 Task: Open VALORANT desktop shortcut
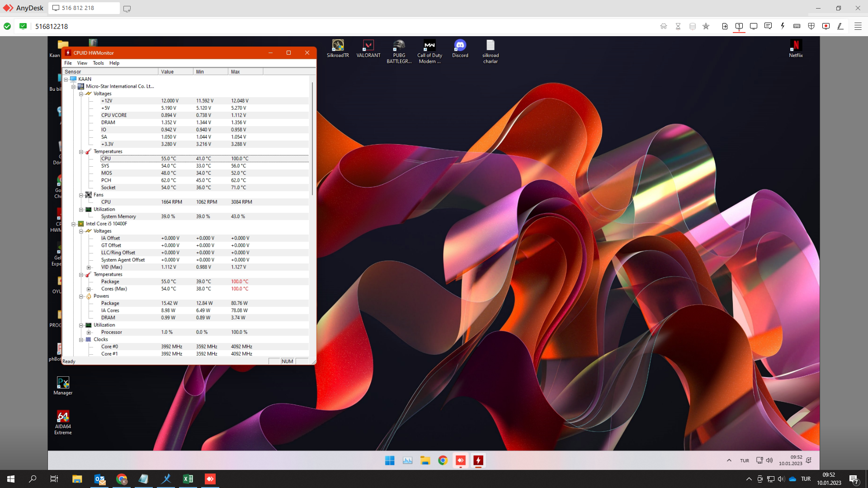[368, 49]
